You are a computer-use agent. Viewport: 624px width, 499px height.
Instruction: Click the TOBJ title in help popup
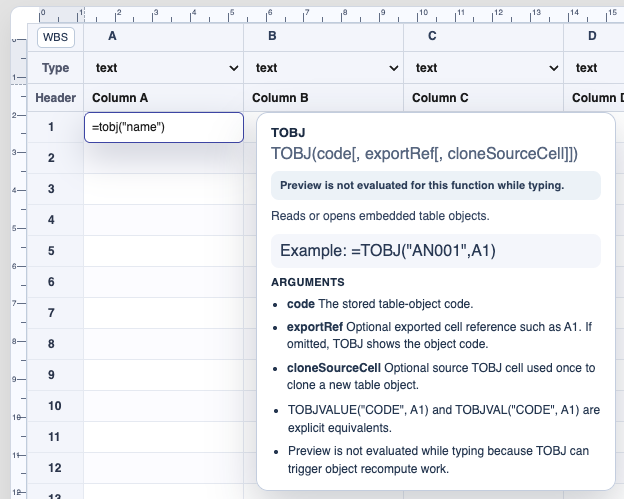tap(288, 133)
